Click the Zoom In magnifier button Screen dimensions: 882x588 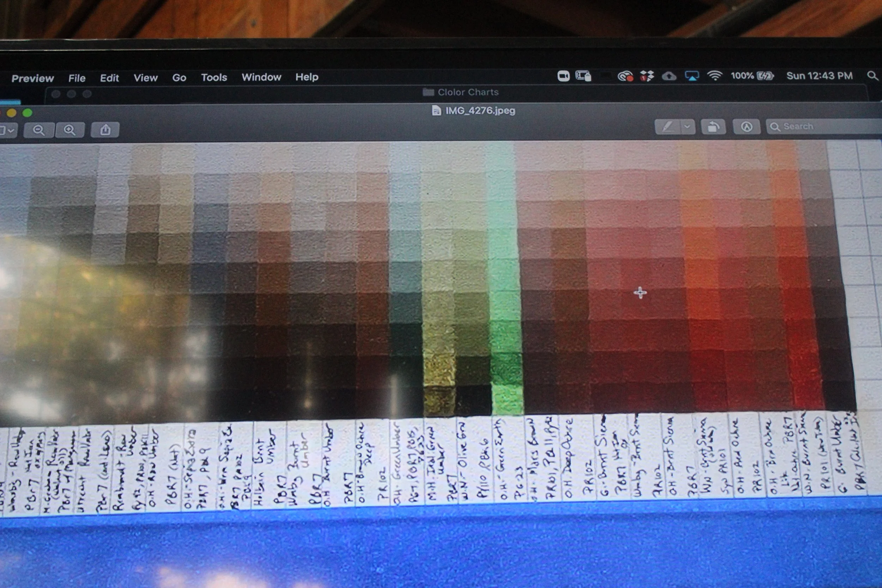70,130
